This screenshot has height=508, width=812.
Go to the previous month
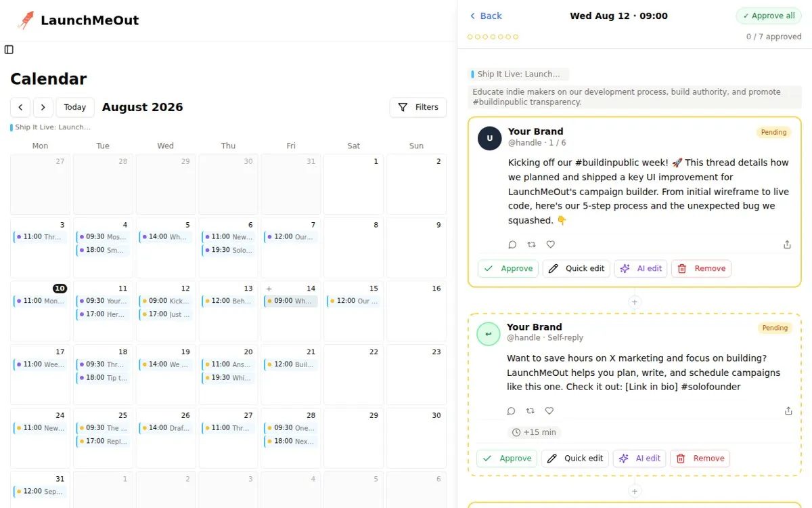pos(20,107)
